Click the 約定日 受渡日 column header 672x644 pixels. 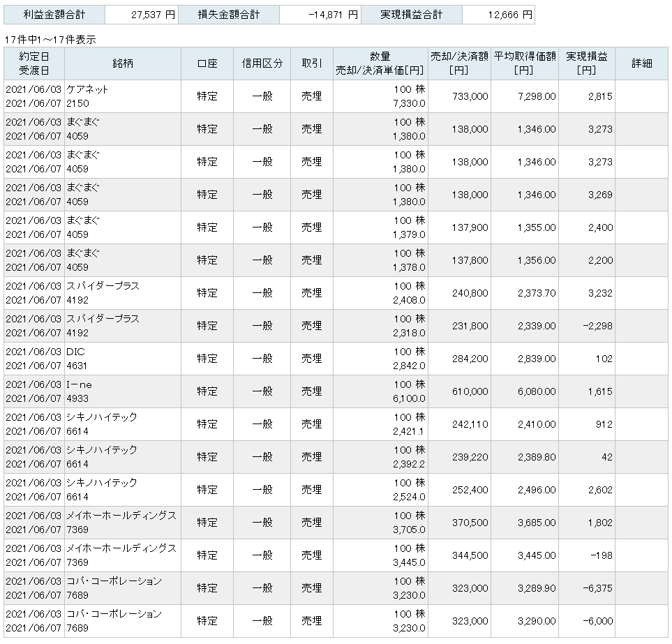tap(34, 63)
